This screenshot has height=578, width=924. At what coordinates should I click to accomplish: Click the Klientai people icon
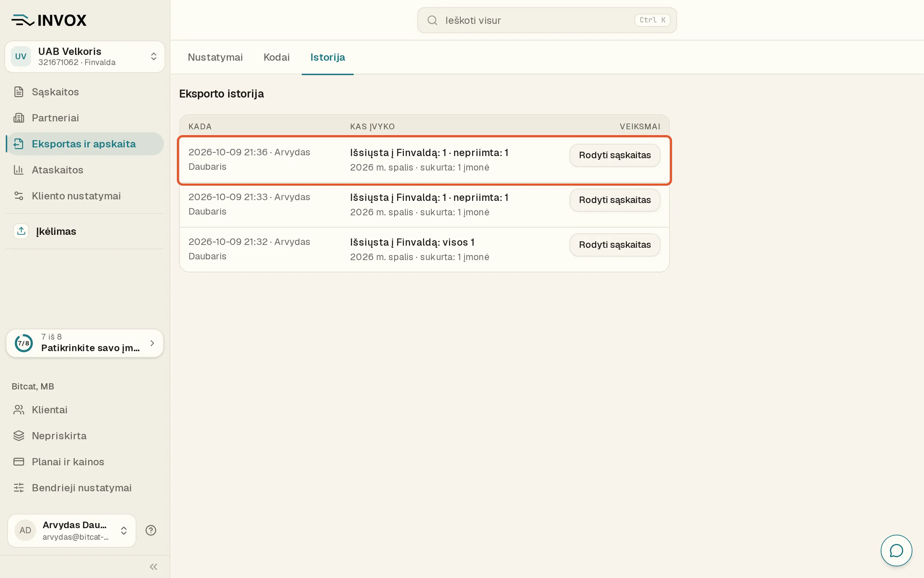[19, 410]
